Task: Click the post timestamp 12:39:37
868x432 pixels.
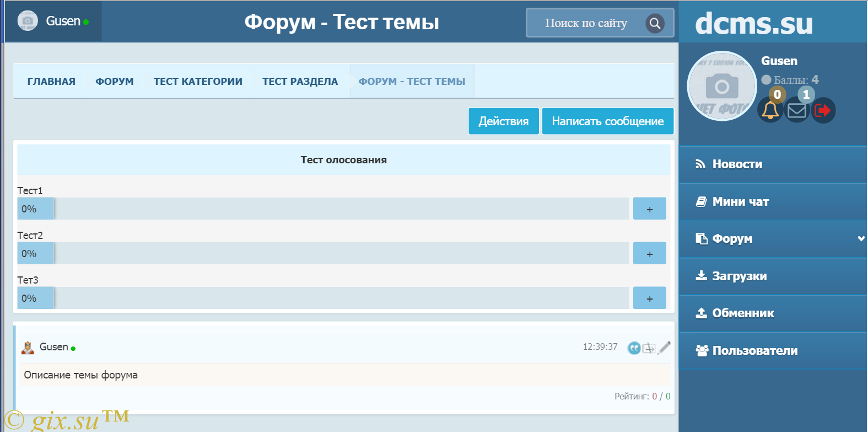Action: [600, 346]
